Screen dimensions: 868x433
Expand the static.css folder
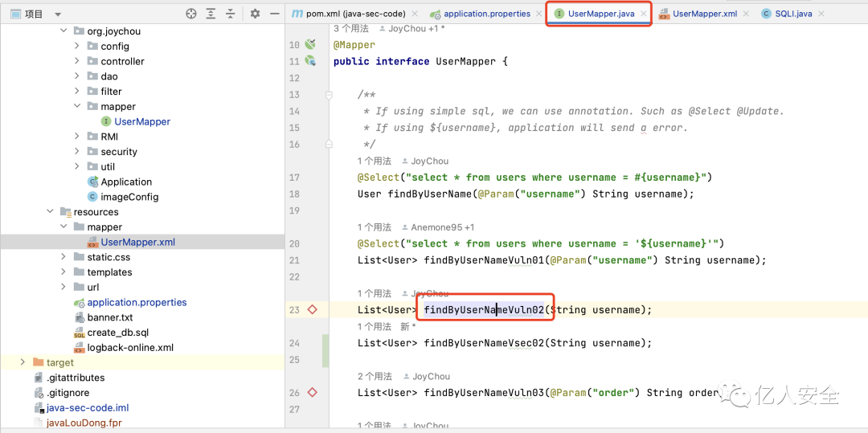[x=63, y=257]
